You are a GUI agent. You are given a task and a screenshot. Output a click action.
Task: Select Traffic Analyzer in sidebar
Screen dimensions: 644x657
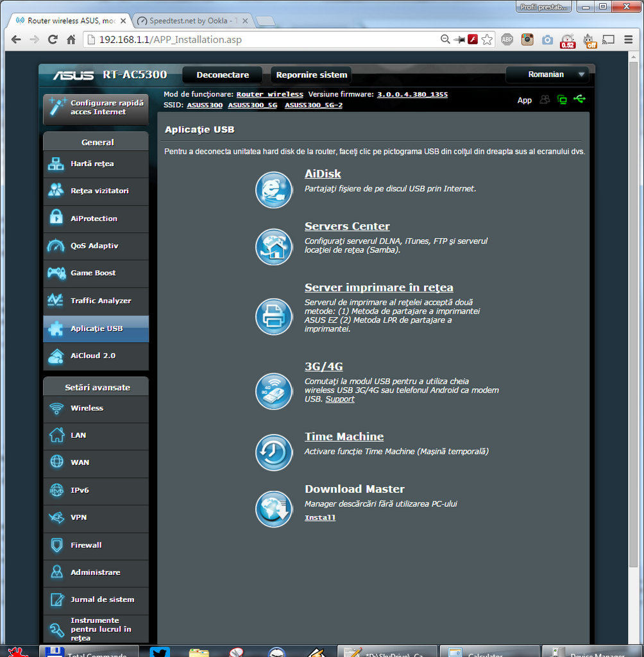96,301
